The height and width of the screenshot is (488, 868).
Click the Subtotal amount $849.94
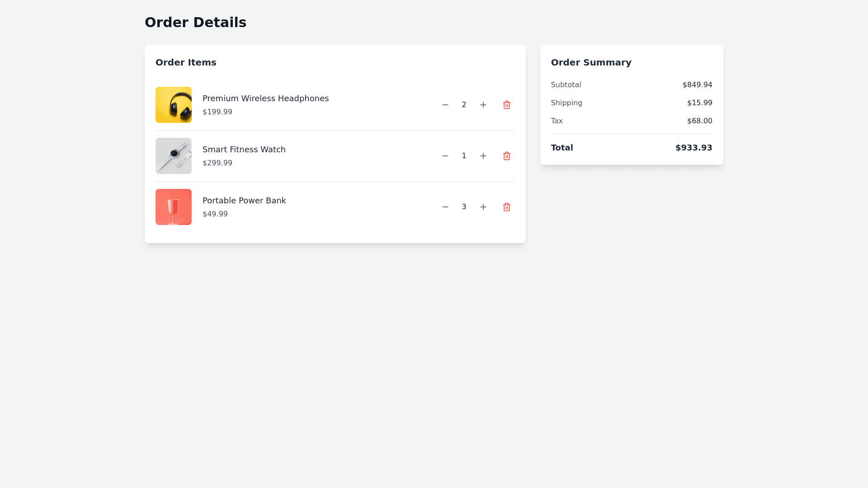point(697,85)
